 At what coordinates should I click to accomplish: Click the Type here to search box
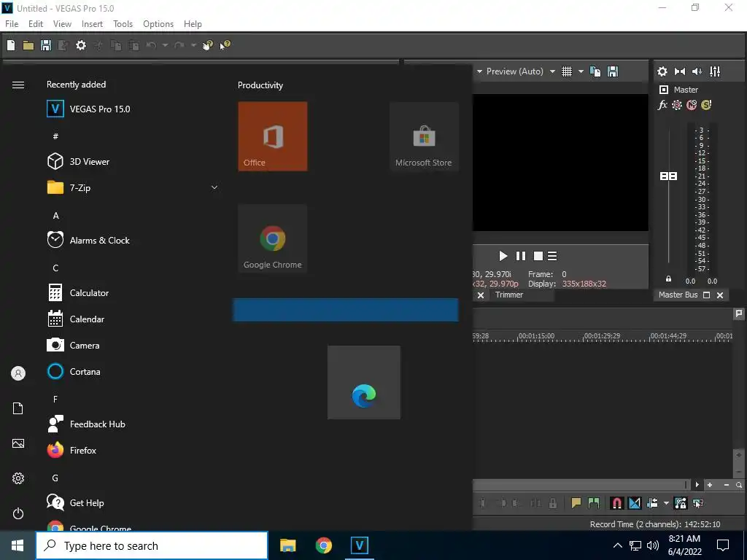[152, 545]
